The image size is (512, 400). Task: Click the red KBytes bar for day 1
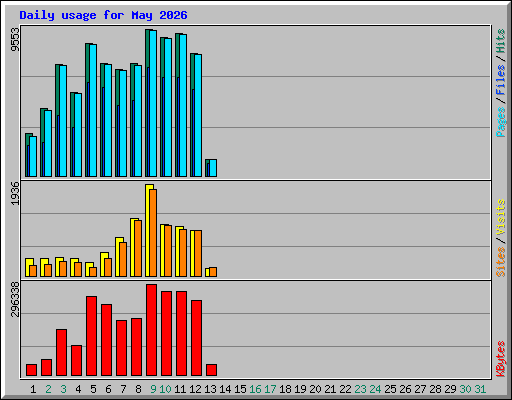click(x=31, y=370)
